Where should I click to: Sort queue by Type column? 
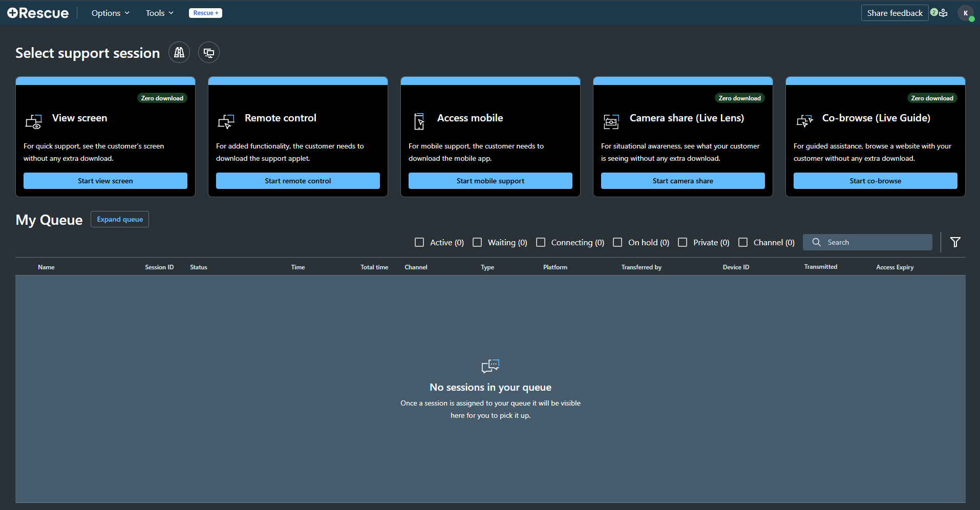click(x=487, y=267)
